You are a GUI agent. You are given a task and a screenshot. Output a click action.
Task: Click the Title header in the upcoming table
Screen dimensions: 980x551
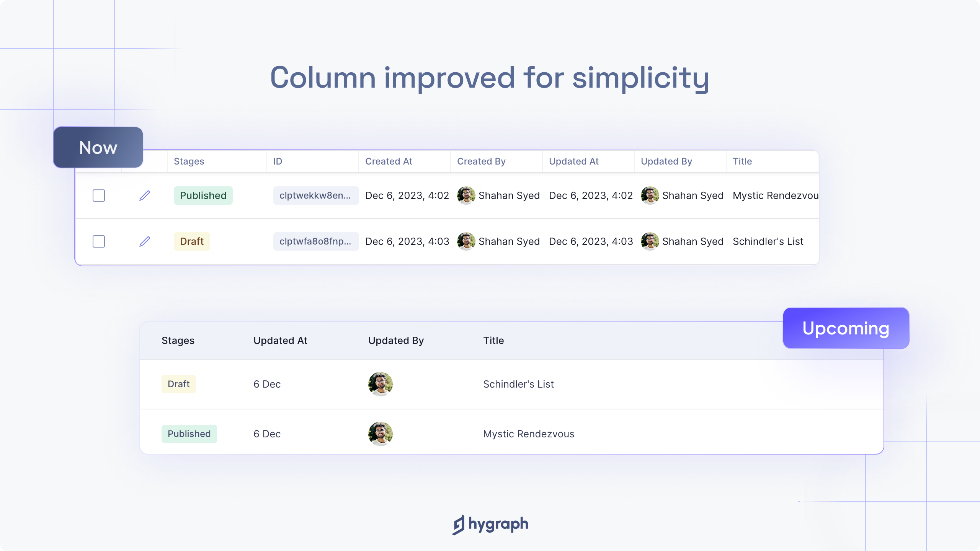(493, 341)
